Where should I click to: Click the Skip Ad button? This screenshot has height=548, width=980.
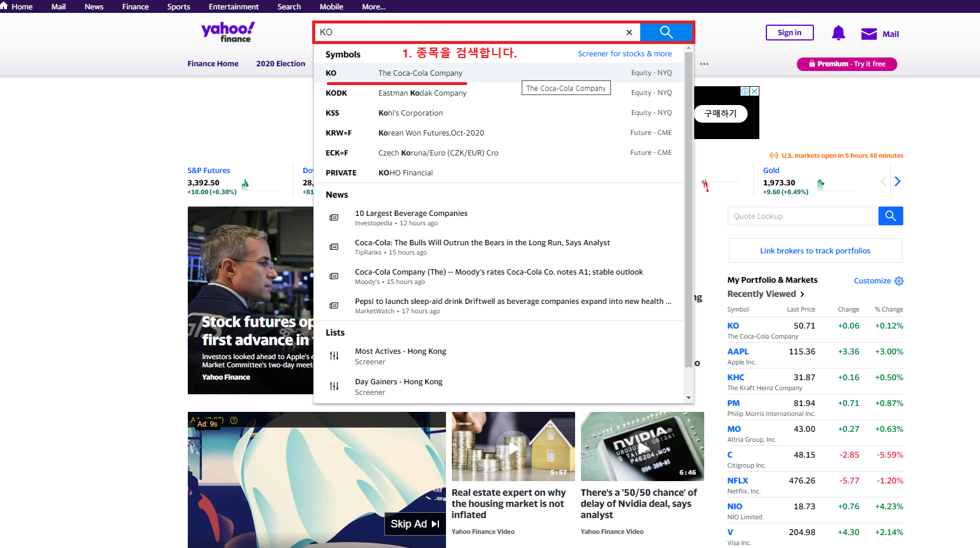pos(415,524)
